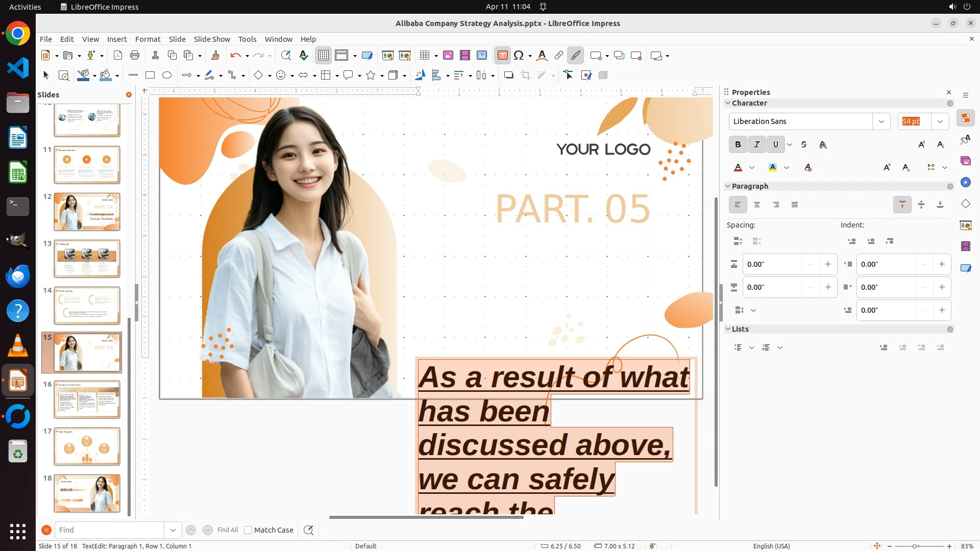980x551 pixels.
Task: Enable the Match Case checkbox
Action: tap(248, 530)
